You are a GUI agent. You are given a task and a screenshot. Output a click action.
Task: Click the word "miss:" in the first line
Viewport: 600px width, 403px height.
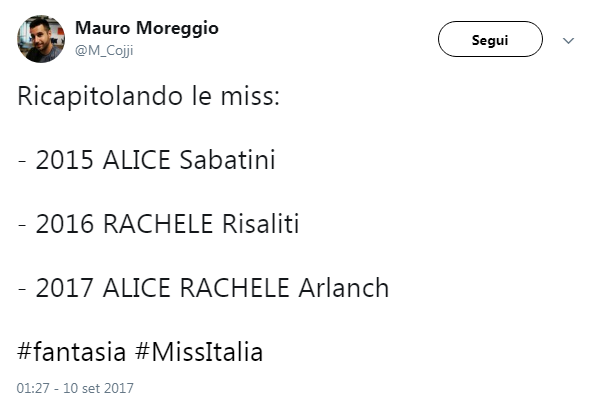click(x=258, y=97)
